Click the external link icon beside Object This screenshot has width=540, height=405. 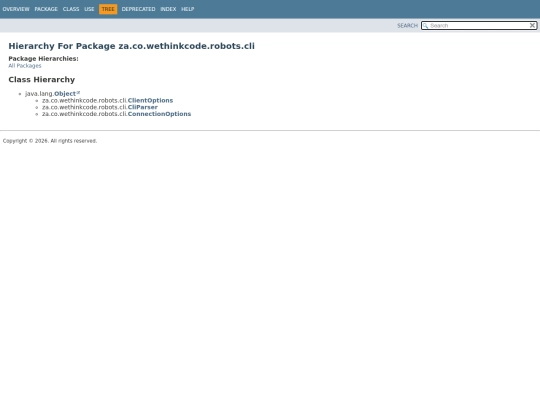pyautogui.click(x=78, y=92)
